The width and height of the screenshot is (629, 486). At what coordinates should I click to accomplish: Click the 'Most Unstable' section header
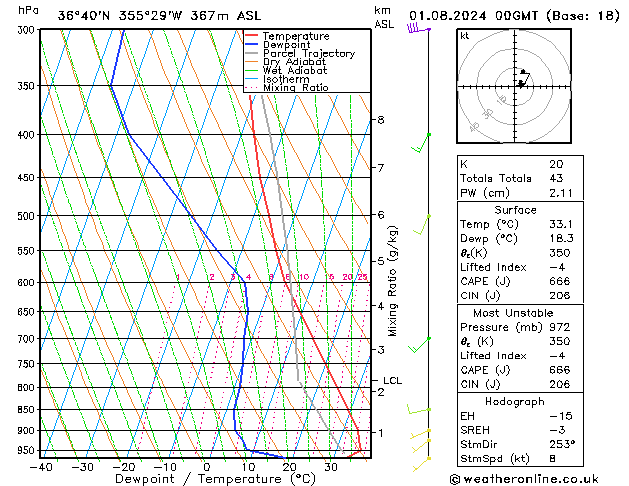coord(513,313)
